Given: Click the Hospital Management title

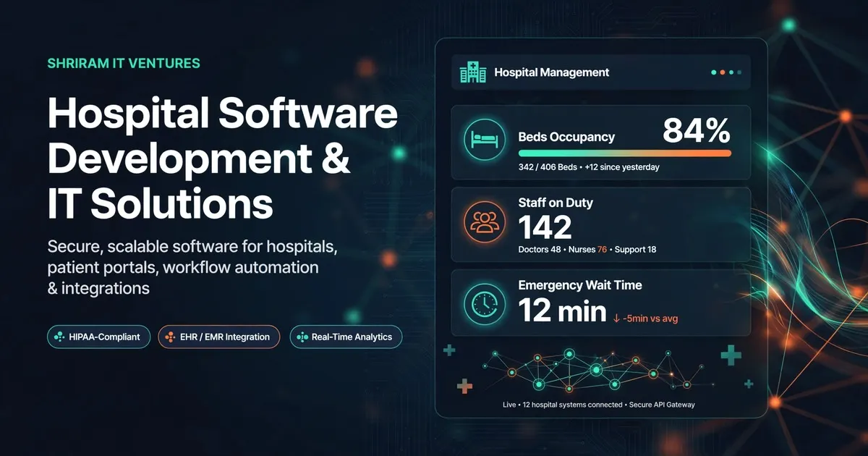Looking at the screenshot, I should pyautogui.click(x=551, y=72).
